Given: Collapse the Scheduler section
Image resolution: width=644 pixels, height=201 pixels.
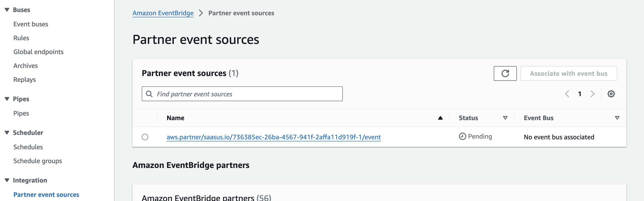Looking at the screenshot, I should pyautogui.click(x=7, y=133).
